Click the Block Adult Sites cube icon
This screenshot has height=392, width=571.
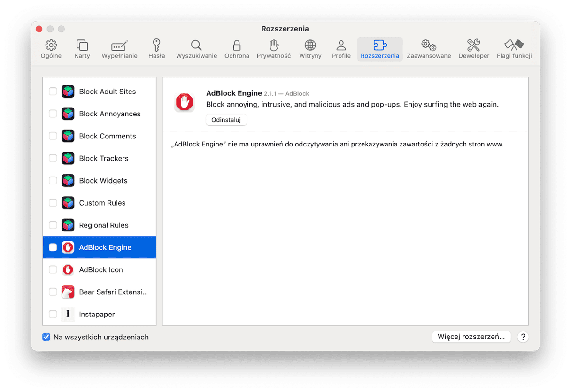point(68,92)
